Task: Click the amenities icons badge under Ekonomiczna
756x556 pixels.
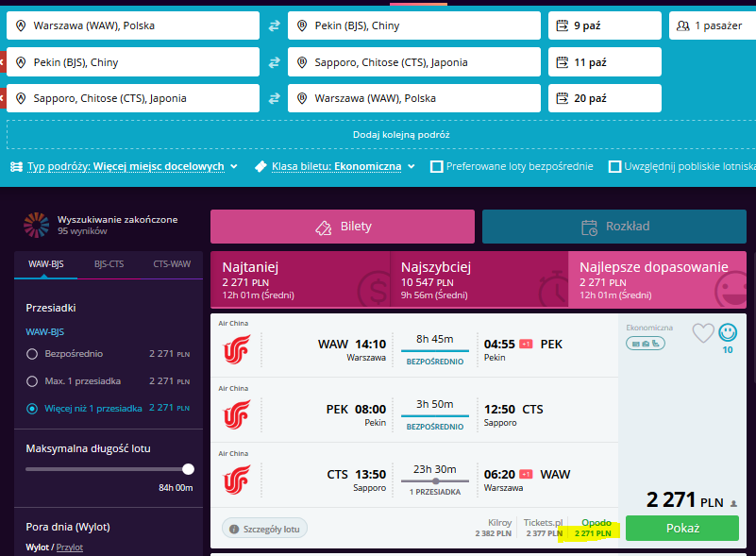Action: click(646, 344)
